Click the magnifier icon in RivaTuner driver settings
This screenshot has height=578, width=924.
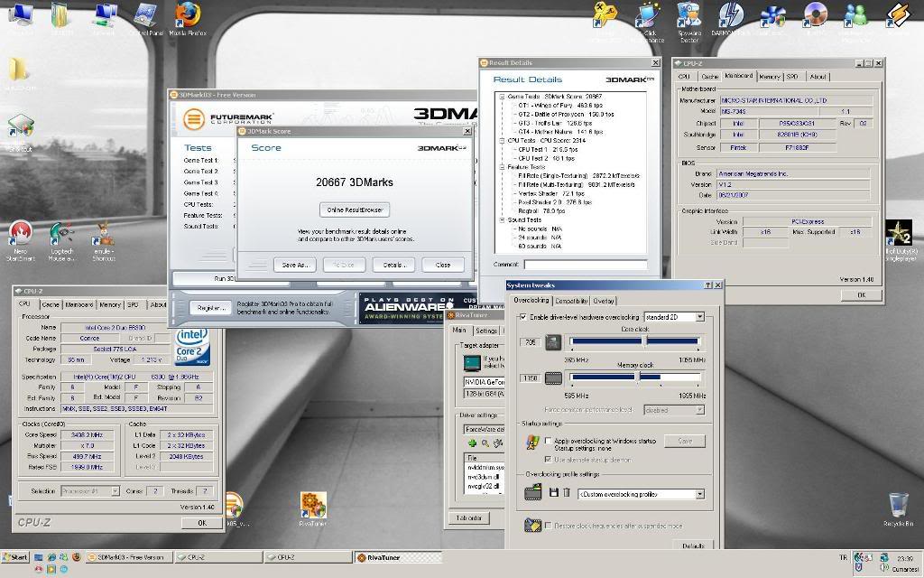tap(485, 443)
